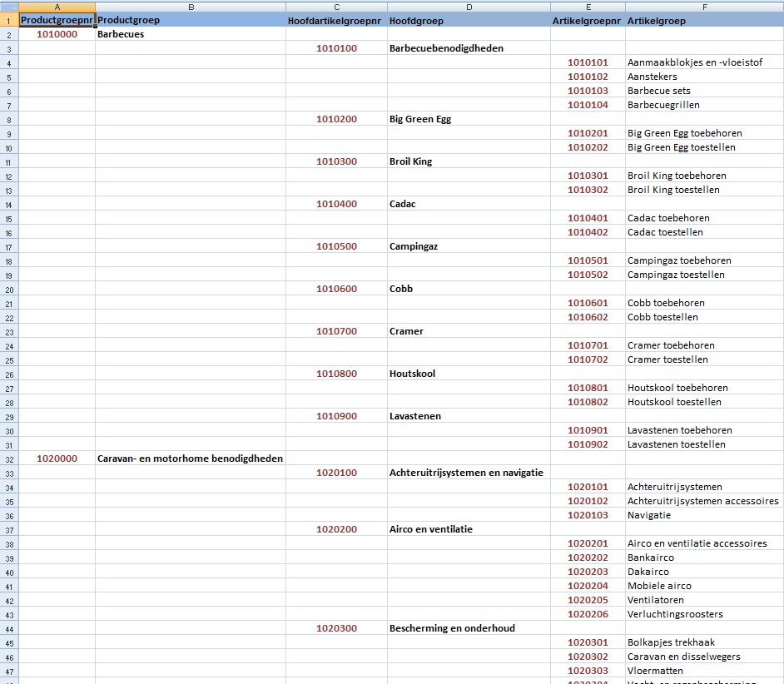Image resolution: width=784 pixels, height=684 pixels.
Task: Click the Productgroep header cell
Action: (191, 20)
